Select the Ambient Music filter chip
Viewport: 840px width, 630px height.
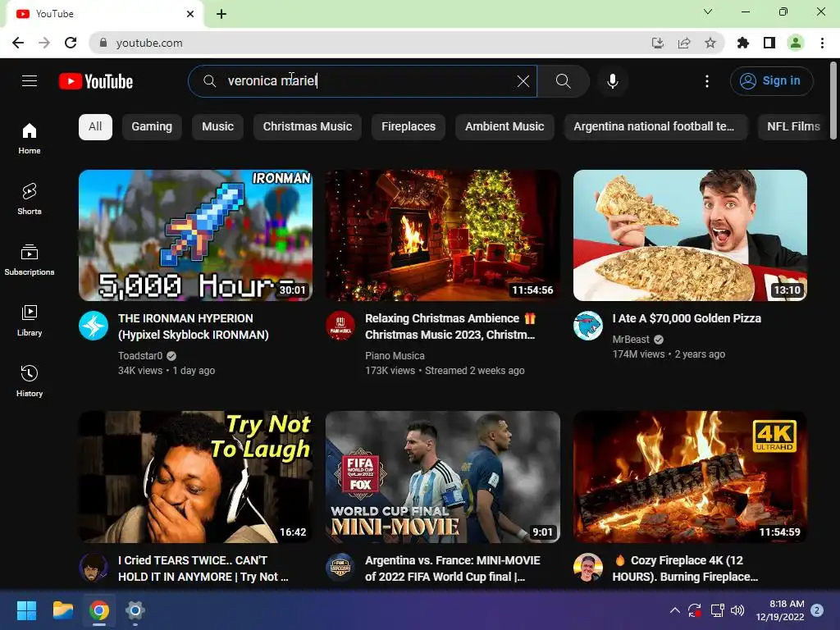[504, 127]
